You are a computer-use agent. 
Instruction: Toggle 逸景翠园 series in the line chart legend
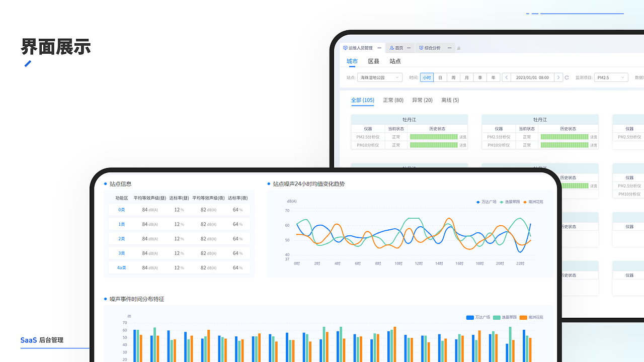pos(510,202)
